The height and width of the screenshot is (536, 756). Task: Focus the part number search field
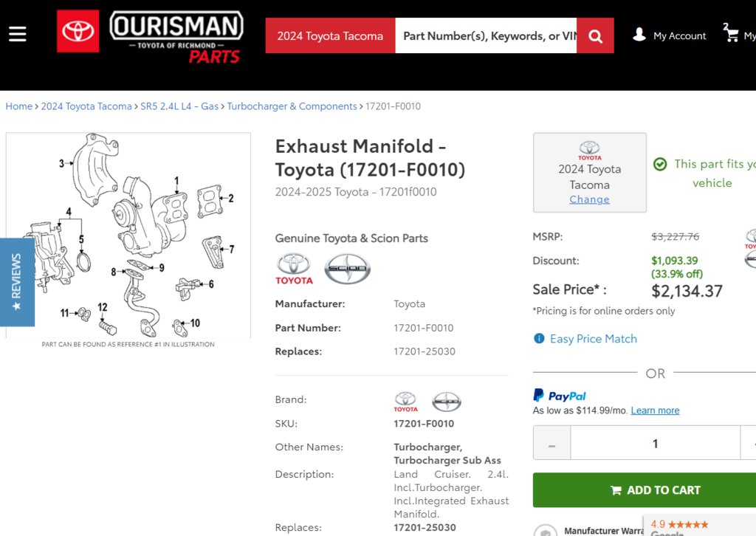pos(486,35)
